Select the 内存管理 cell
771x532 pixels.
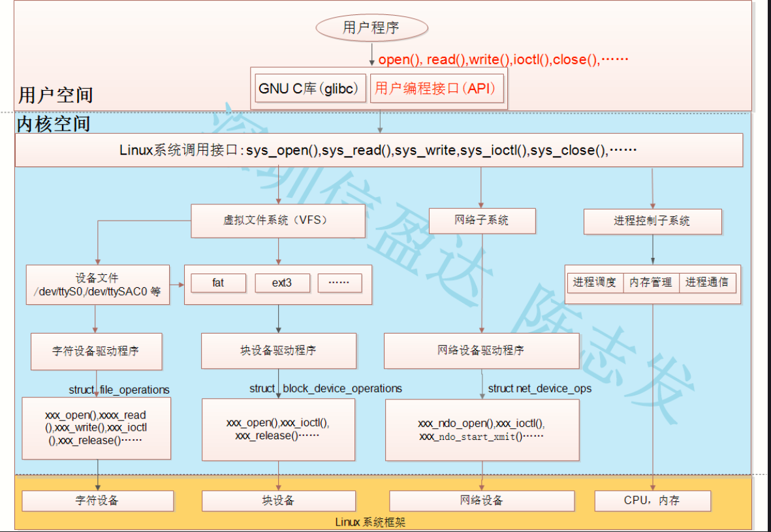pos(651,283)
